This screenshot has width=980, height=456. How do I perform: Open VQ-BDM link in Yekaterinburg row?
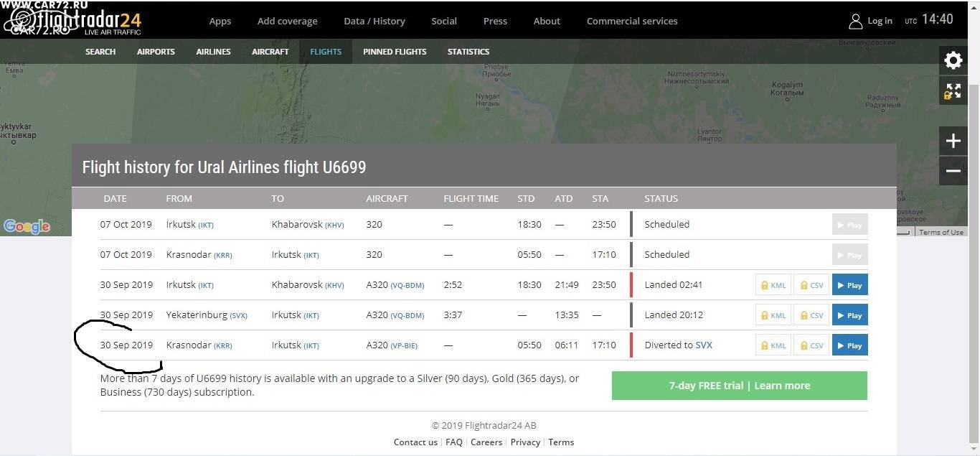407,316
